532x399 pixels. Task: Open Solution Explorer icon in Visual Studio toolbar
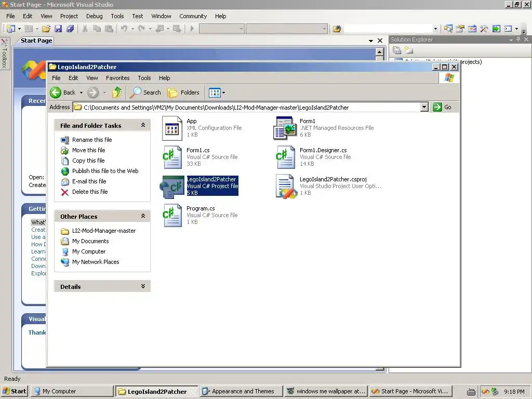[x=448, y=29]
